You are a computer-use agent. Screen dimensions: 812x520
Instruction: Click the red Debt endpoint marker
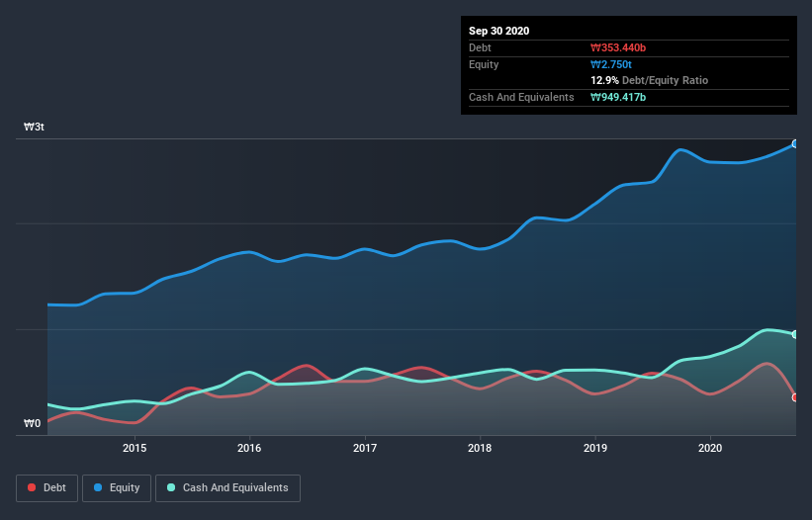tap(795, 397)
